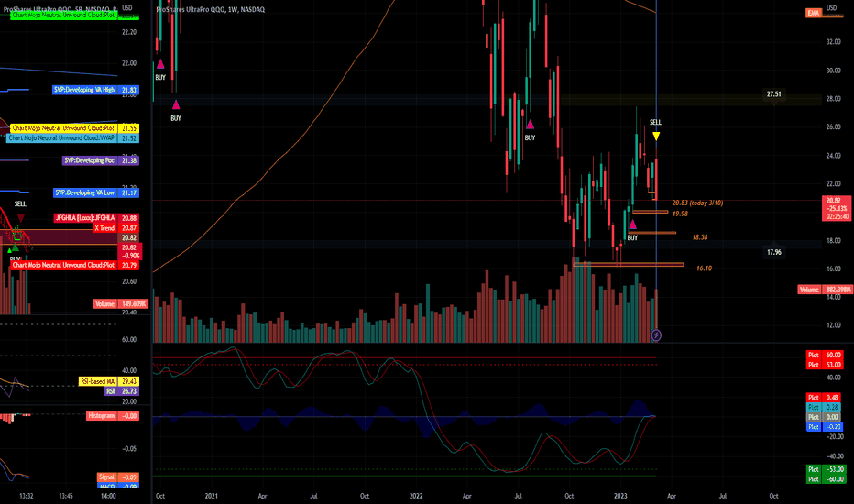
Task: Click the yellow Chart Mojo Neutral Unwound Cloud:Plot label
Action: tap(64, 128)
